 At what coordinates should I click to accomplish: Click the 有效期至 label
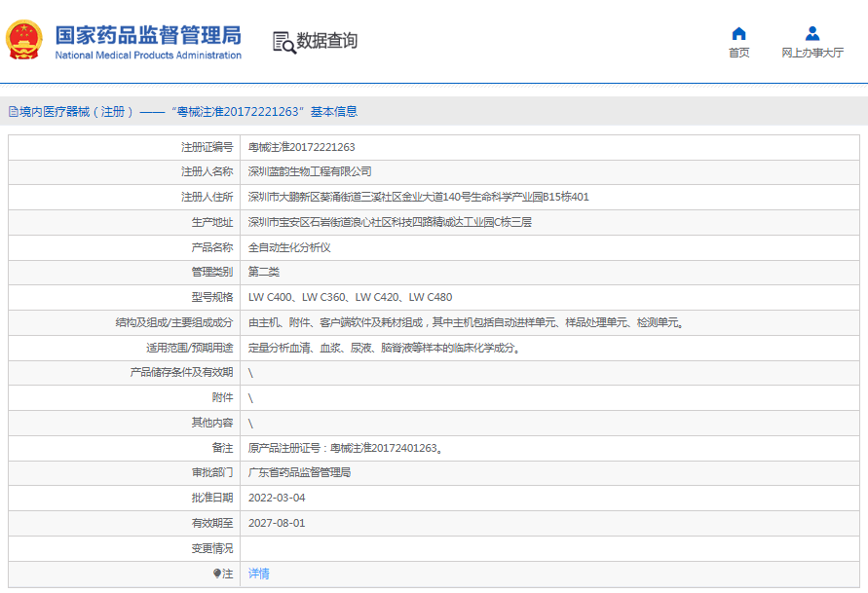click(212, 523)
